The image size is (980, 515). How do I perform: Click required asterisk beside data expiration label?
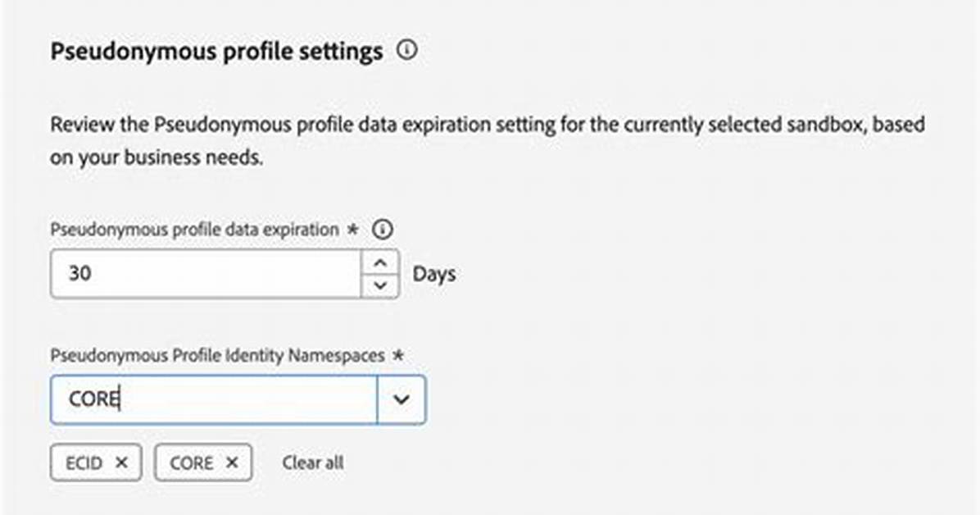[x=352, y=229]
